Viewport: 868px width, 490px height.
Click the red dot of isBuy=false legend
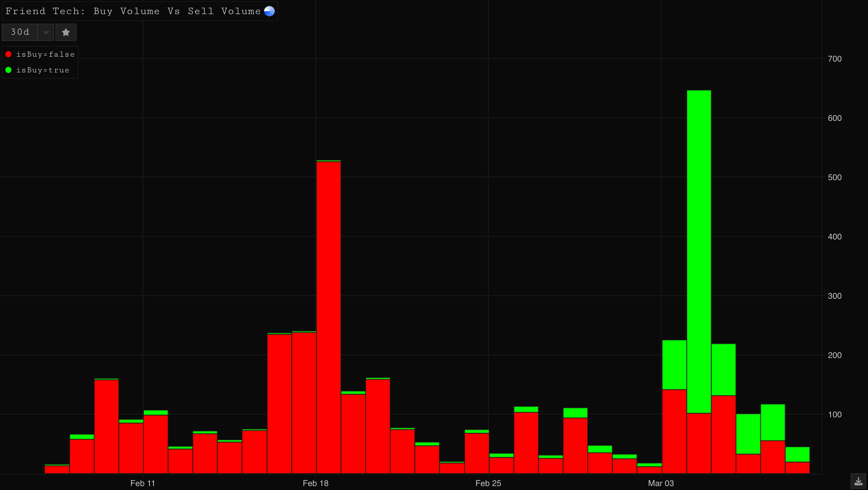tap(9, 54)
